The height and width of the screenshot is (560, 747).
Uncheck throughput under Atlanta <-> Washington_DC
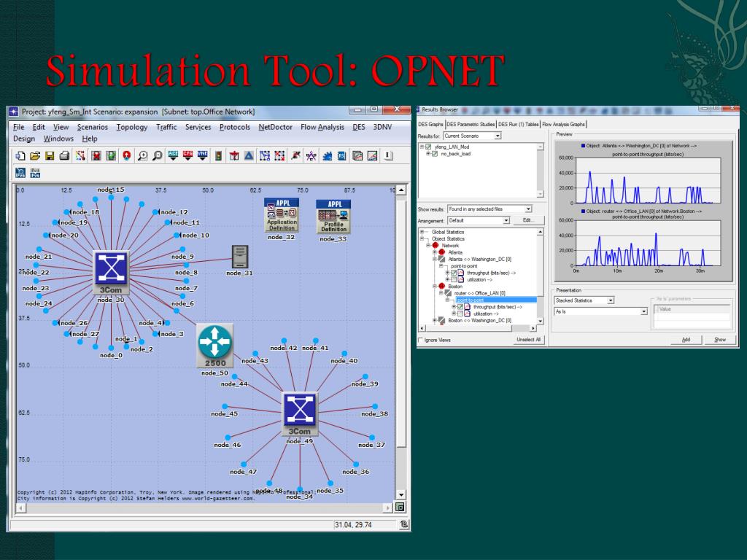point(454,273)
